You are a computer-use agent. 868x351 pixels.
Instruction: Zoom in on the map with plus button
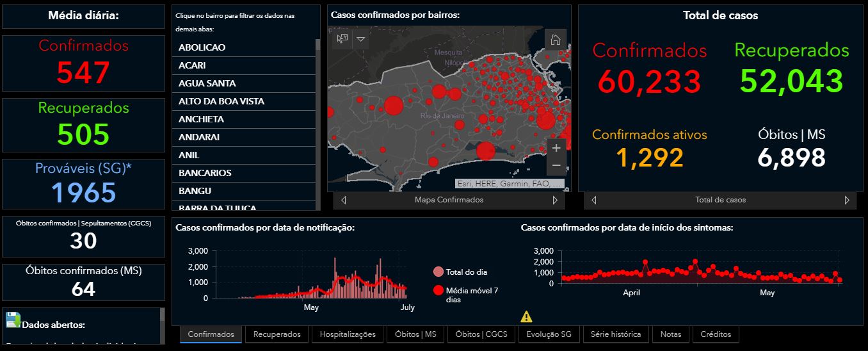coord(556,148)
